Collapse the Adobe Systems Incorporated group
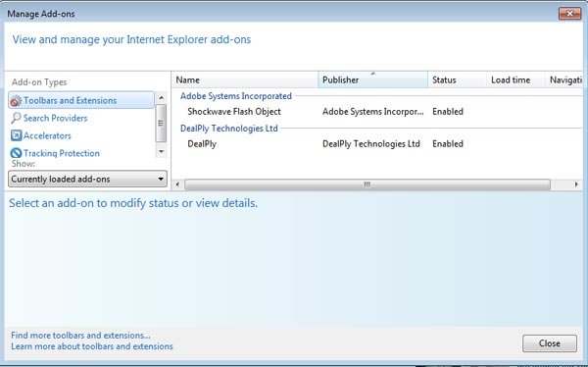The image size is (588, 367). click(x=236, y=96)
